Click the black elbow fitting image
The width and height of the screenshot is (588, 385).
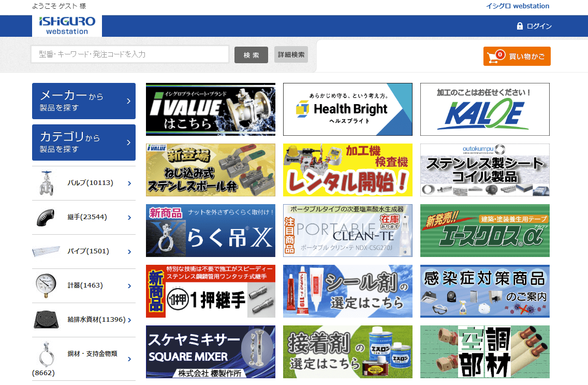[46, 217]
